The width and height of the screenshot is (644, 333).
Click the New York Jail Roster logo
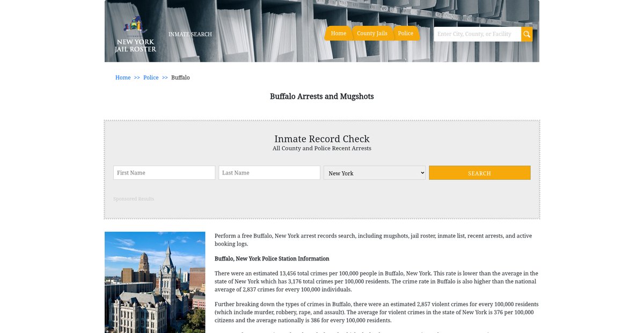pyautogui.click(x=135, y=34)
